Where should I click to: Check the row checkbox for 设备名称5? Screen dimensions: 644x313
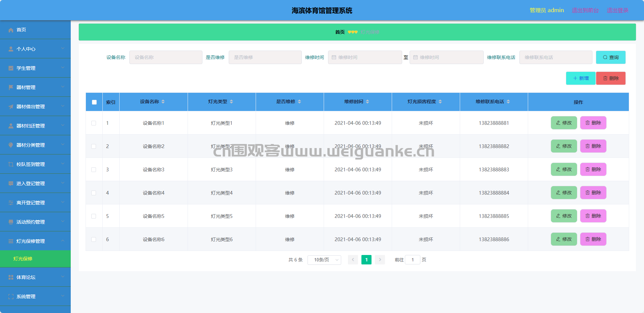(x=94, y=216)
